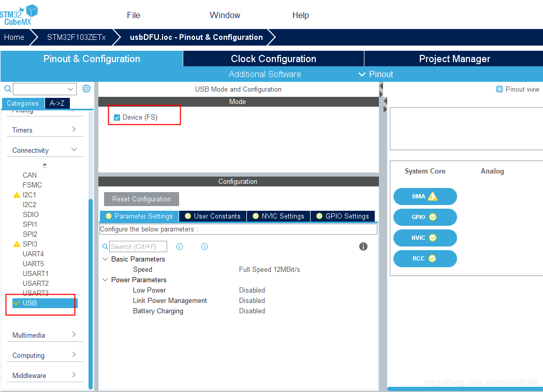Toggle the Device (FS) checkbox
543x392 pixels.
point(117,118)
